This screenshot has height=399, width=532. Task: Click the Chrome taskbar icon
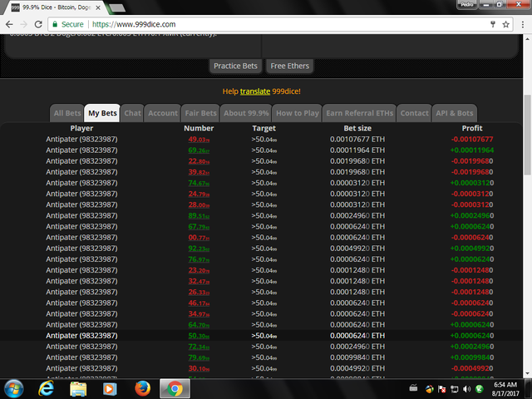[175, 389]
